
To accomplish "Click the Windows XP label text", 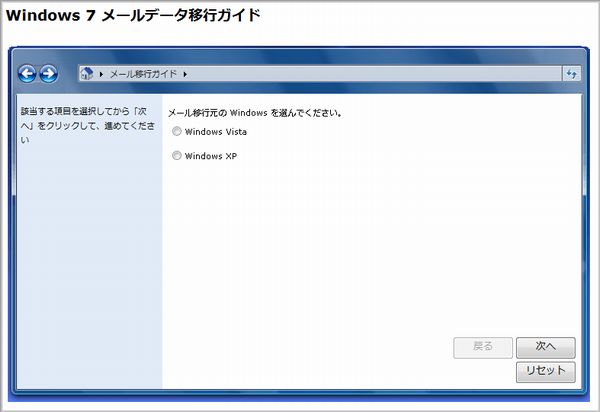I will (211, 156).
